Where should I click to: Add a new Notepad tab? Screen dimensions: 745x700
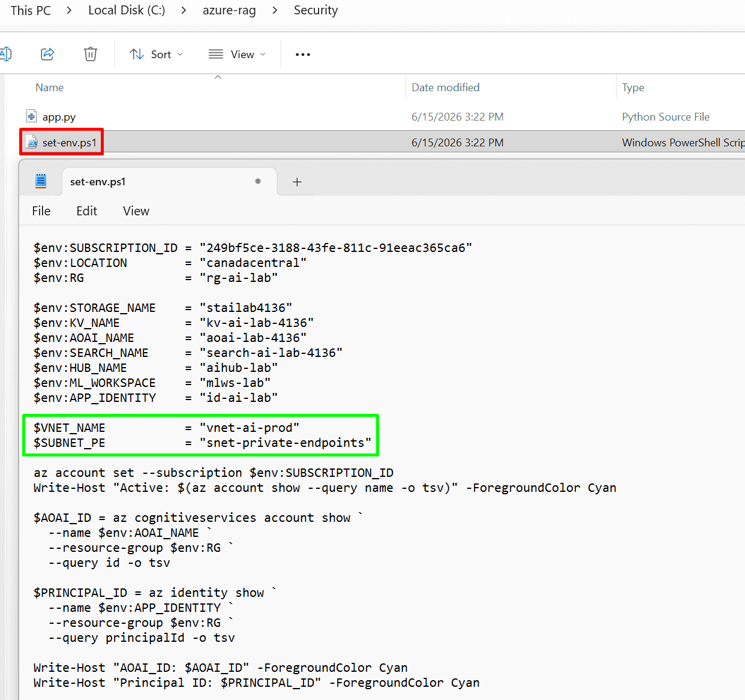click(x=297, y=182)
